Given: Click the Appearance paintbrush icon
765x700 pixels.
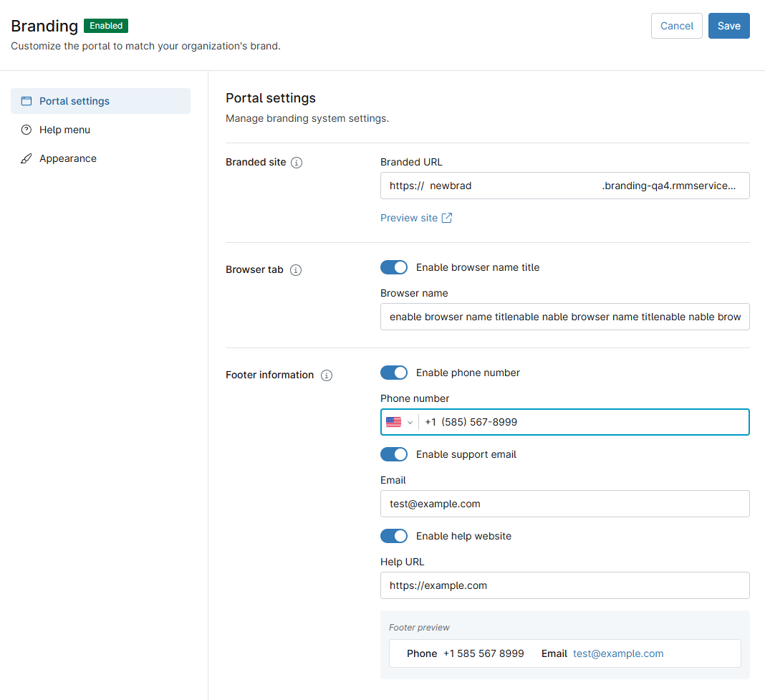Looking at the screenshot, I should point(27,158).
